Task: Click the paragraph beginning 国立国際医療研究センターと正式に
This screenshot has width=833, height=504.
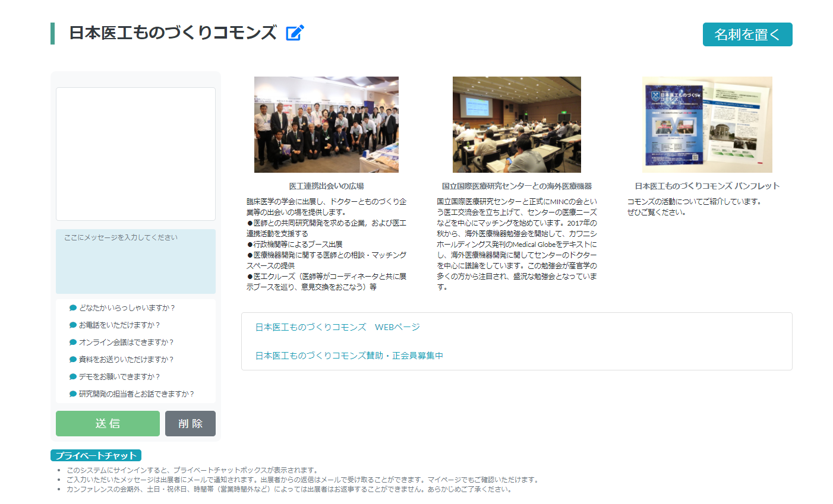Action: pos(517,244)
